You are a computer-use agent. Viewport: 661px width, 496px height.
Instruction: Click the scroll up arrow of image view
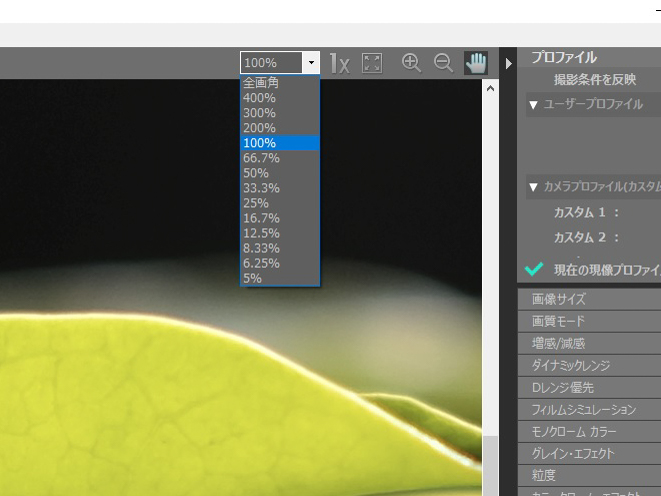(x=490, y=88)
